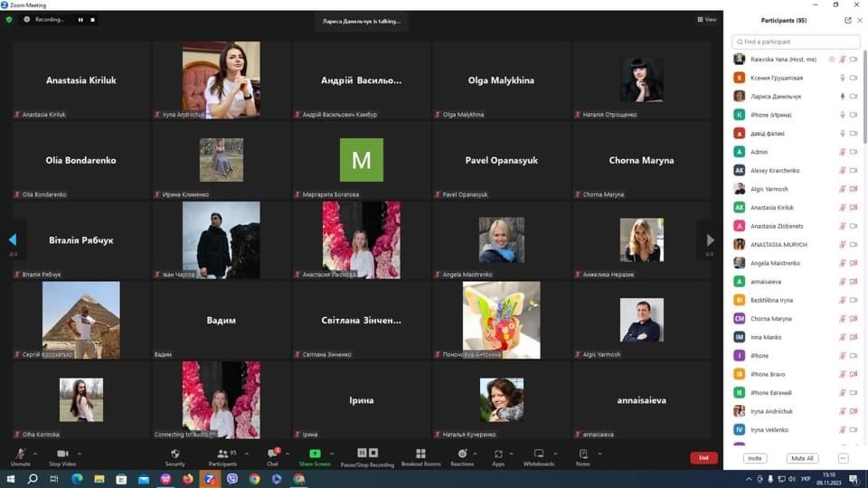Click the Mute All button
Image resolution: width=868 pixels, height=488 pixels.
[801, 458]
